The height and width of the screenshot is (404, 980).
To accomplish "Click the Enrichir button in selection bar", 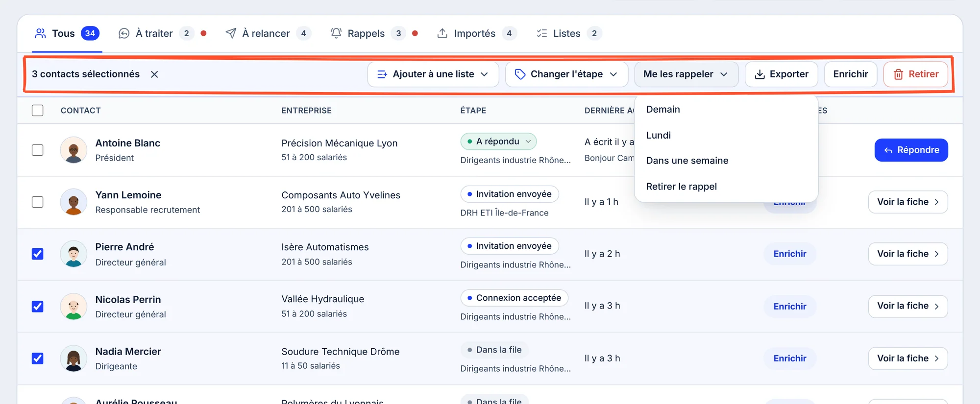I will [x=851, y=74].
